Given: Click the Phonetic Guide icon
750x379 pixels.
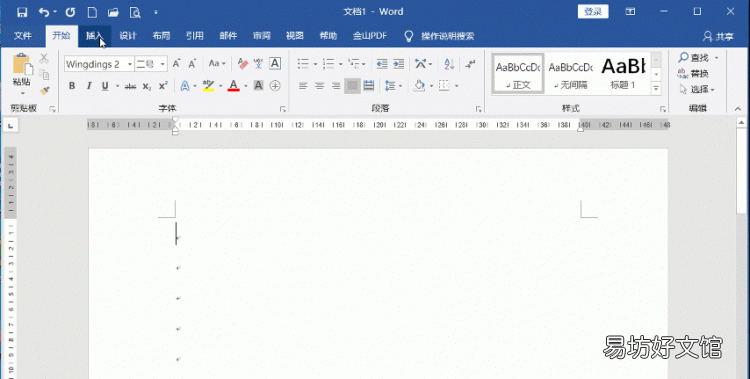Looking at the screenshot, I should coord(259,64).
